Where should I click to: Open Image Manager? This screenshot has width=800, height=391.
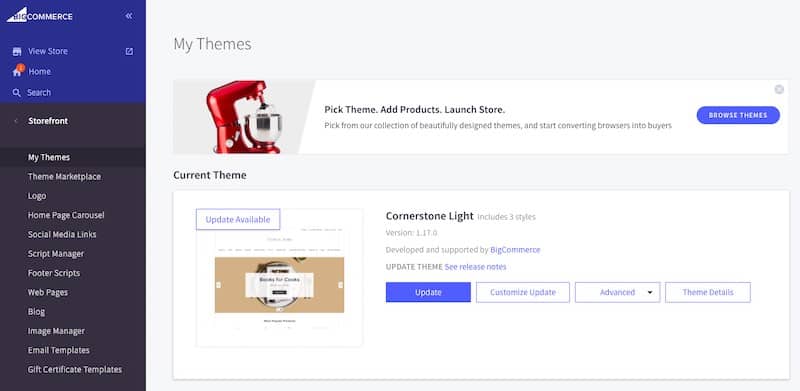pos(56,331)
